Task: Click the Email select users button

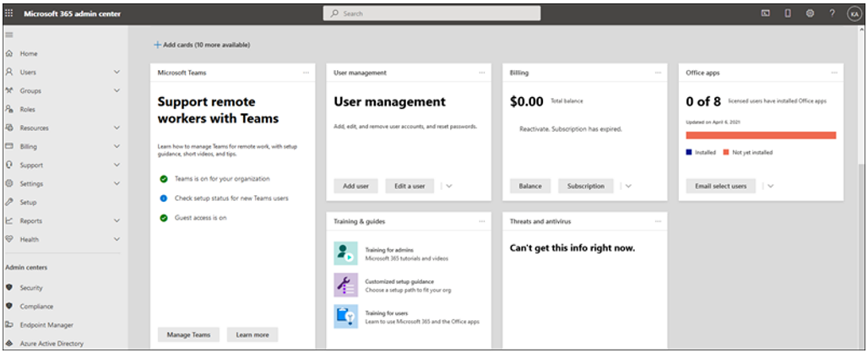Action: (721, 186)
